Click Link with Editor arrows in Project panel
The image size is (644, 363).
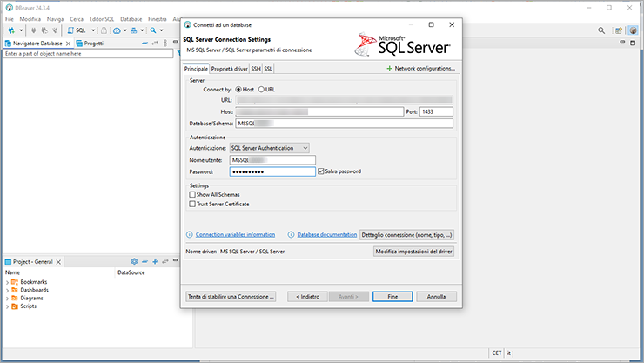point(165,261)
